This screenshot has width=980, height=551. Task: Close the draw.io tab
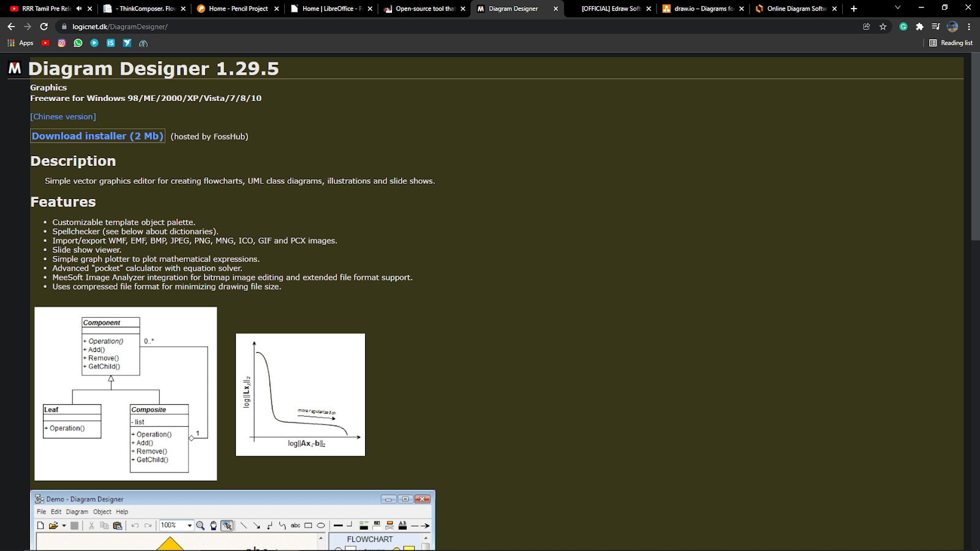tap(742, 9)
